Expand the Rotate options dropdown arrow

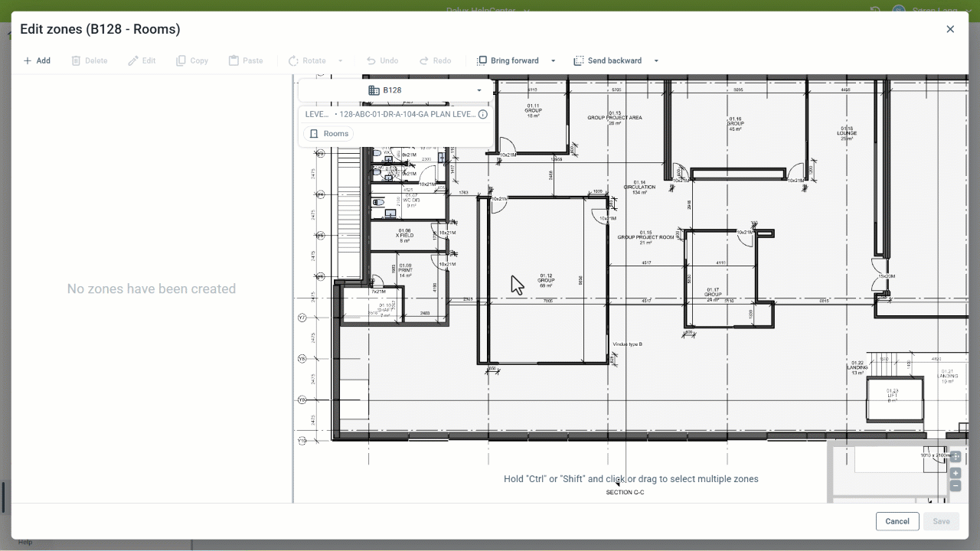tap(341, 60)
